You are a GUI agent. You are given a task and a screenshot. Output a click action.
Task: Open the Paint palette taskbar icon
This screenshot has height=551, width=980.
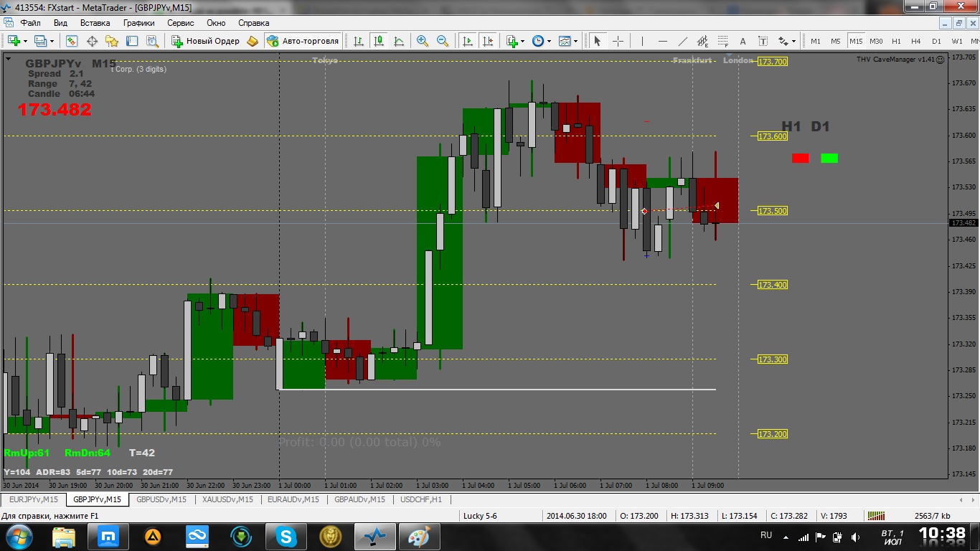coord(420,535)
